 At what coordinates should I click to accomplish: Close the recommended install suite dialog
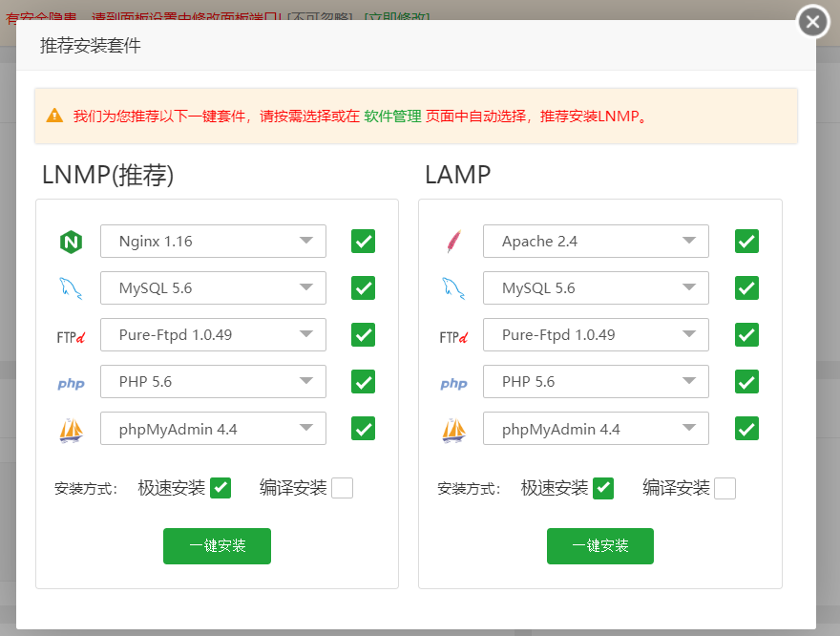[x=812, y=22]
